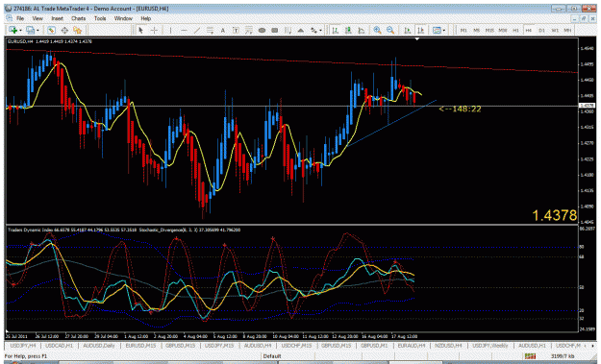Expand the new chart dropdown arrow
This screenshot has height=364, width=601.
click(x=20, y=30)
